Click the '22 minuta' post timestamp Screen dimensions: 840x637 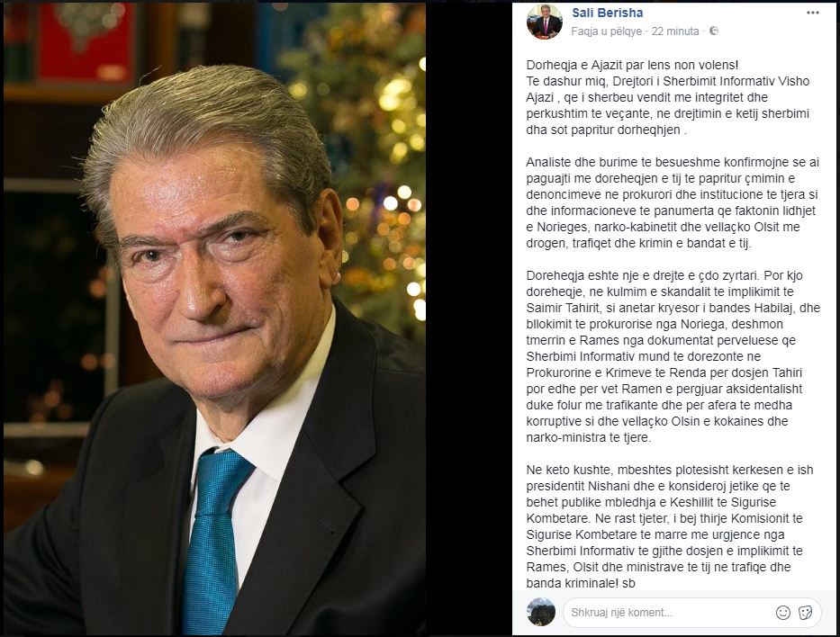[x=675, y=31]
